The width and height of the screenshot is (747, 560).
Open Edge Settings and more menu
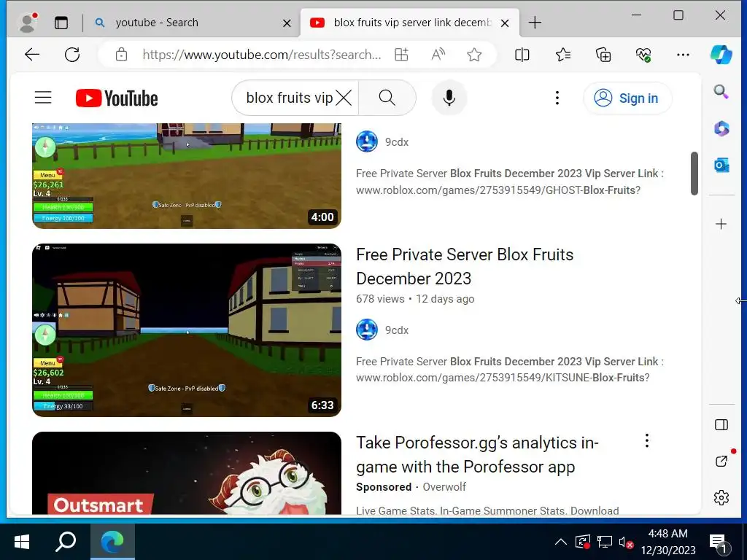coord(683,55)
